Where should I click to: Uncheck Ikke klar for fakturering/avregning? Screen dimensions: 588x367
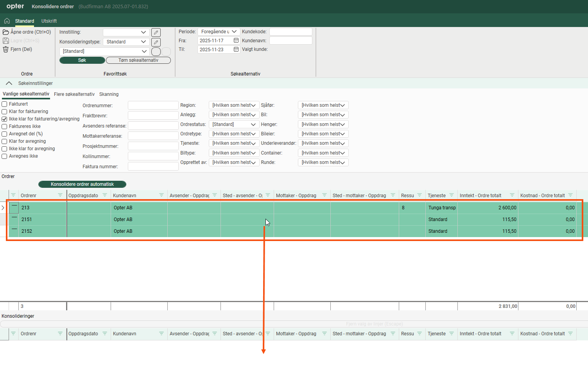coord(5,119)
